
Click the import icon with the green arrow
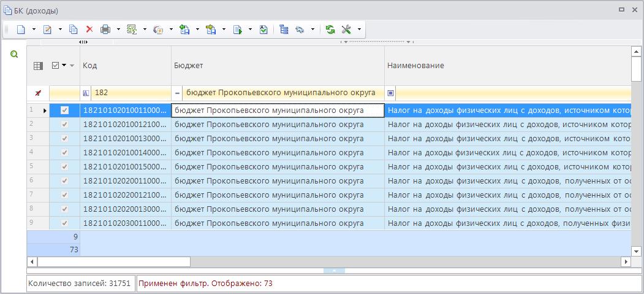pos(184,29)
